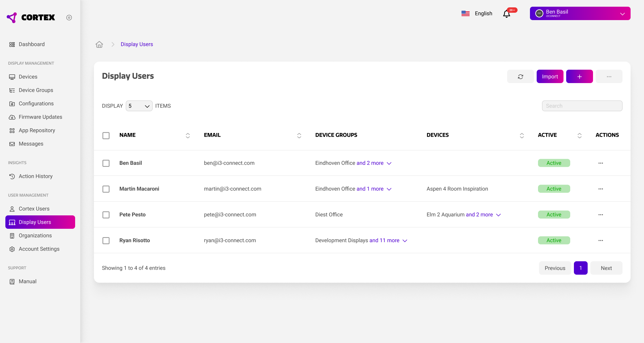
Task: Sort table by Name column
Action: [187, 135]
